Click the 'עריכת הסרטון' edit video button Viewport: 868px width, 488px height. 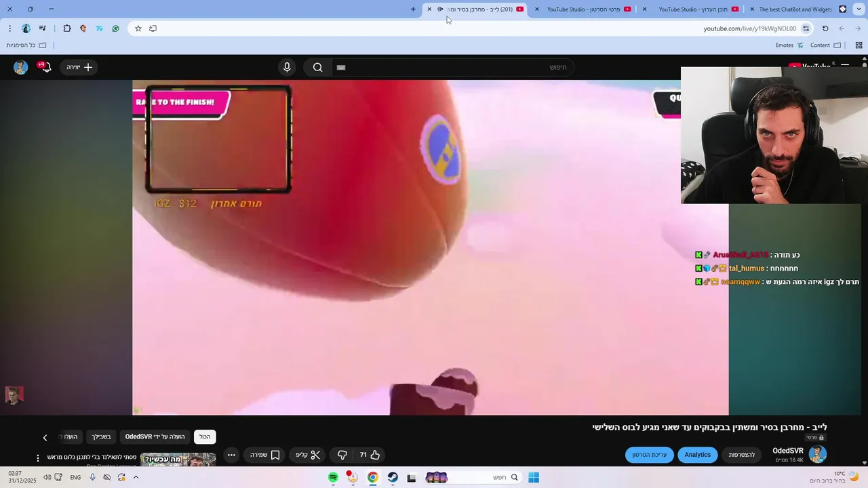(650, 455)
